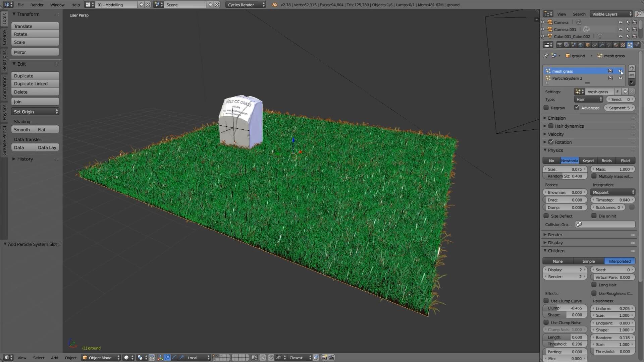
Task: Click the Duplicate Linked button
Action: coord(35,84)
